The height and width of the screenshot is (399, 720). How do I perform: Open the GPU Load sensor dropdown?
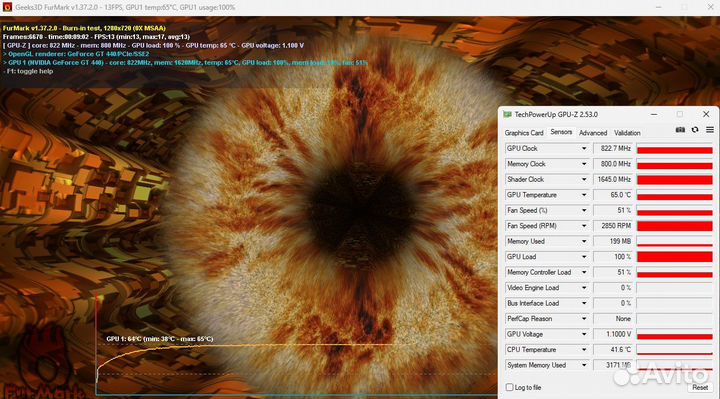click(x=584, y=257)
